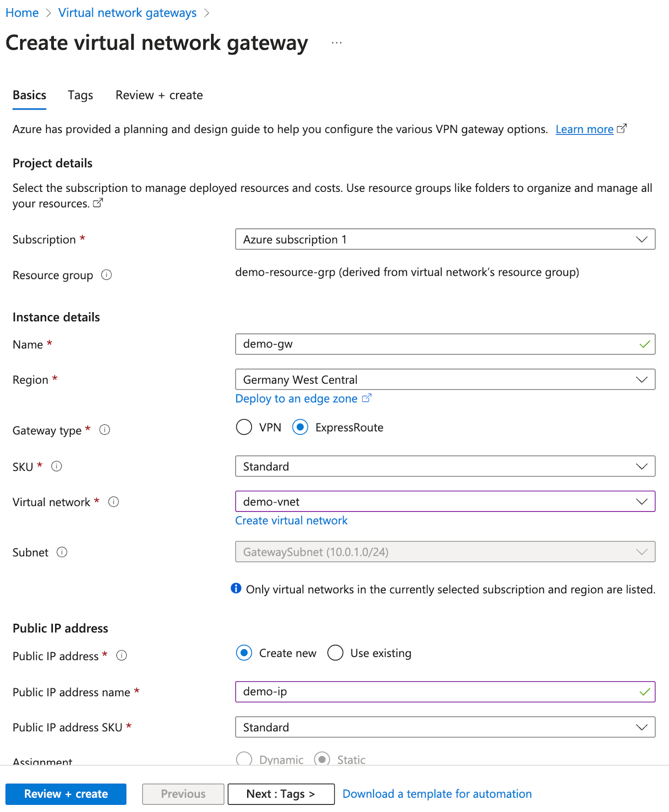This screenshot has height=812, width=669.
Task: Click the Virtual network info icon
Action: [x=114, y=502]
